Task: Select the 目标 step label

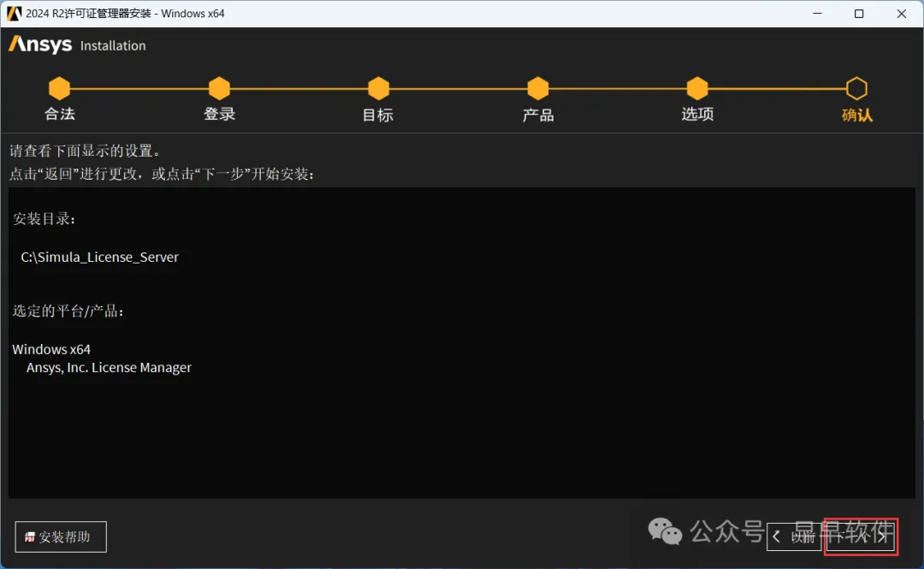Action: click(x=378, y=115)
